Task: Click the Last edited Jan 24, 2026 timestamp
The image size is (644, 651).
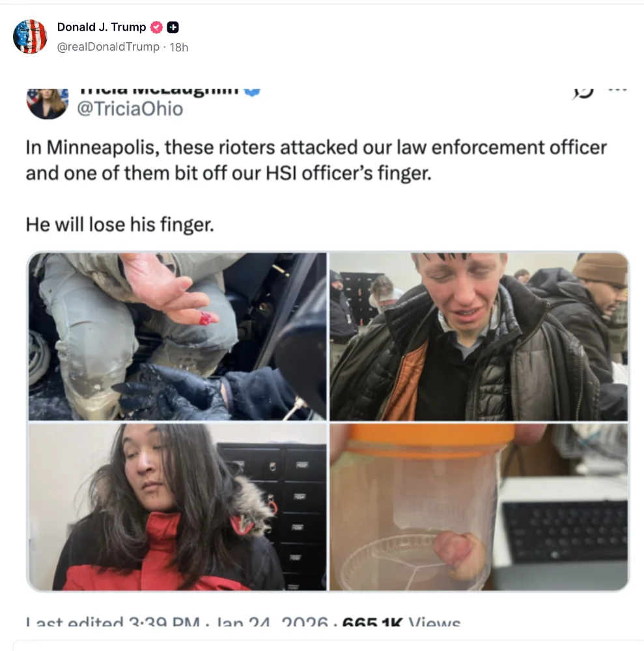Action: tap(177, 622)
